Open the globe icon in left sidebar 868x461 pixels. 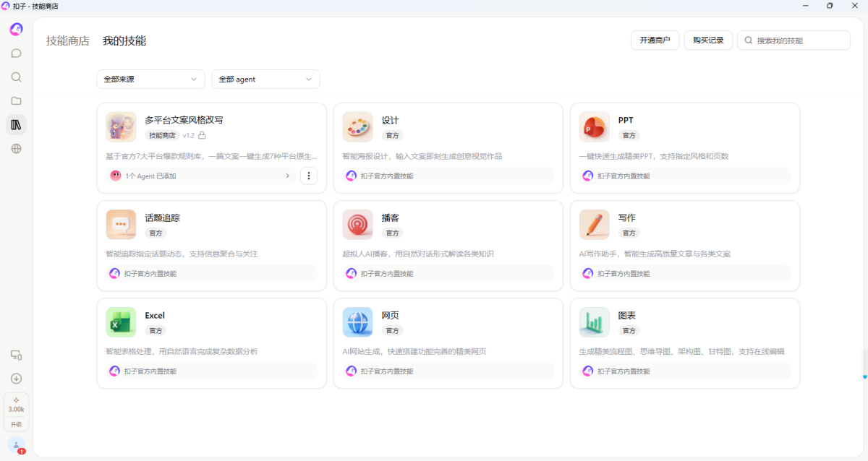(x=16, y=149)
